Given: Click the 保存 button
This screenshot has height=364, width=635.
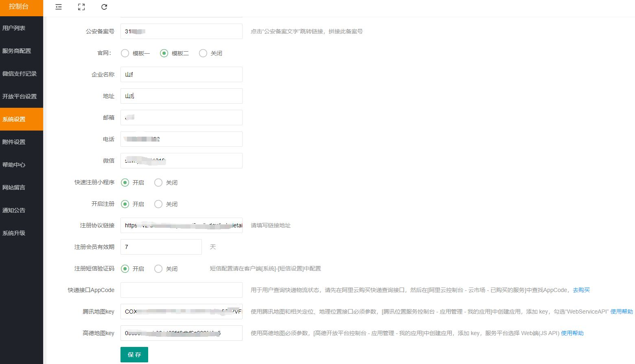Looking at the screenshot, I should coord(134,355).
